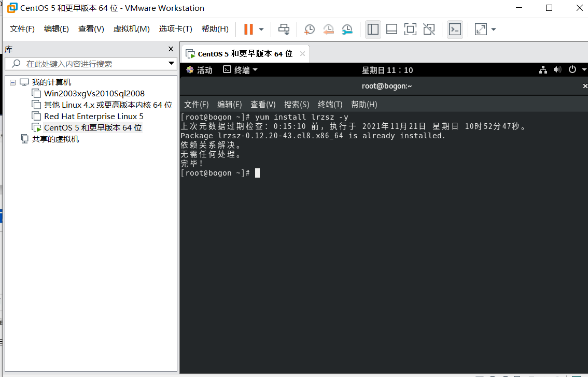Open the 选项卡(T) menu
This screenshot has height=377, width=588.
[175, 29]
